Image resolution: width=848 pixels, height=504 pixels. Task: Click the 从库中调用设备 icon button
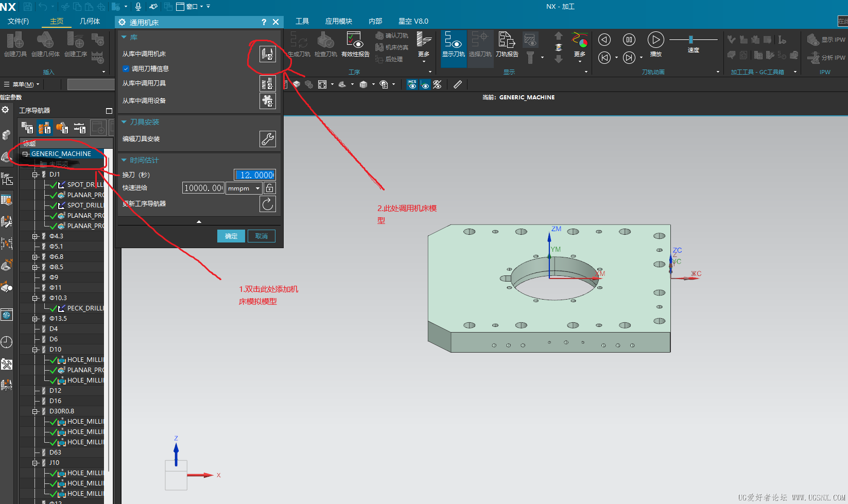tap(267, 101)
